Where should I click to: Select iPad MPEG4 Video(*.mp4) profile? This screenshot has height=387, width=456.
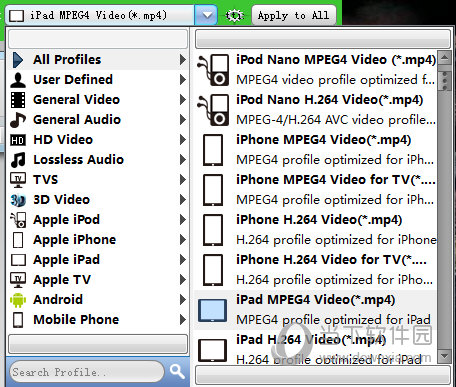[315, 310]
